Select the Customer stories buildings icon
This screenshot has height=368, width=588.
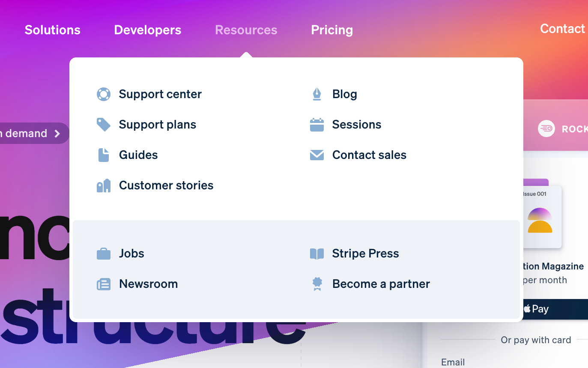[104, 185]
